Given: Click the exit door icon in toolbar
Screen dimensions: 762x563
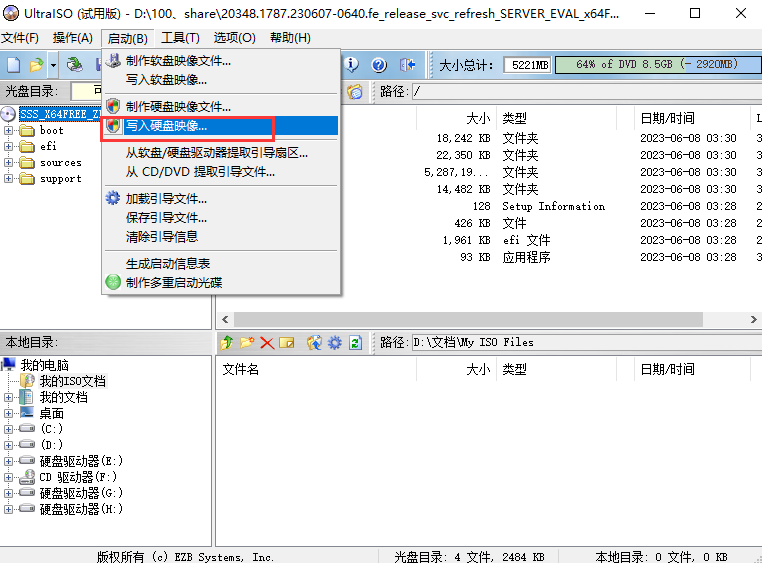Looking at the screenshot, I should pos(407,65).
